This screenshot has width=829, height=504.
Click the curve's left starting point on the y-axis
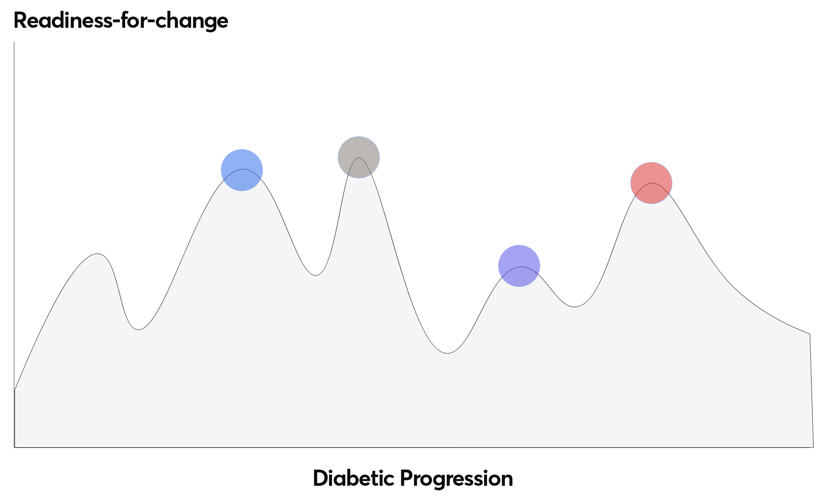[15, 390]
